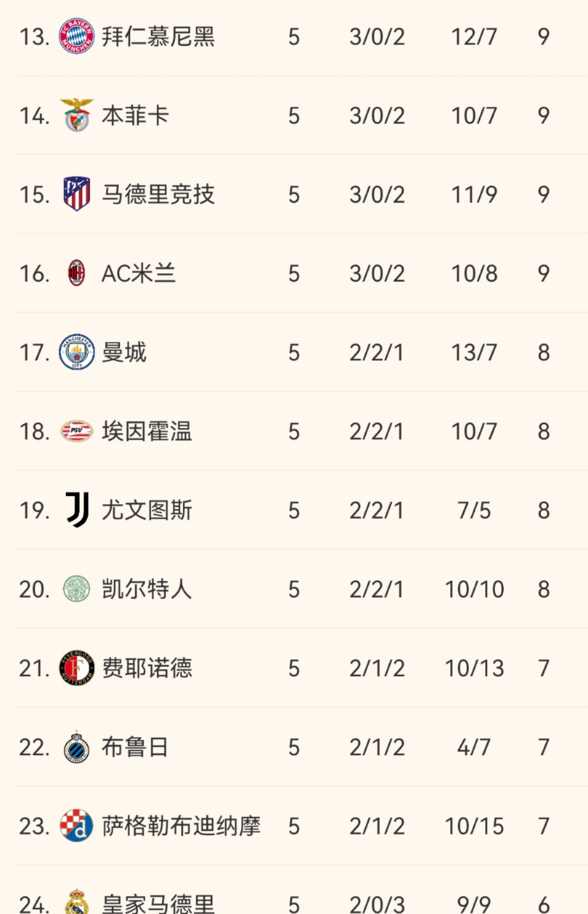The height and width of the screenshot is (914, 588).
Task: Click the Bayern Munich club crest
Action: tap(76, 36)
